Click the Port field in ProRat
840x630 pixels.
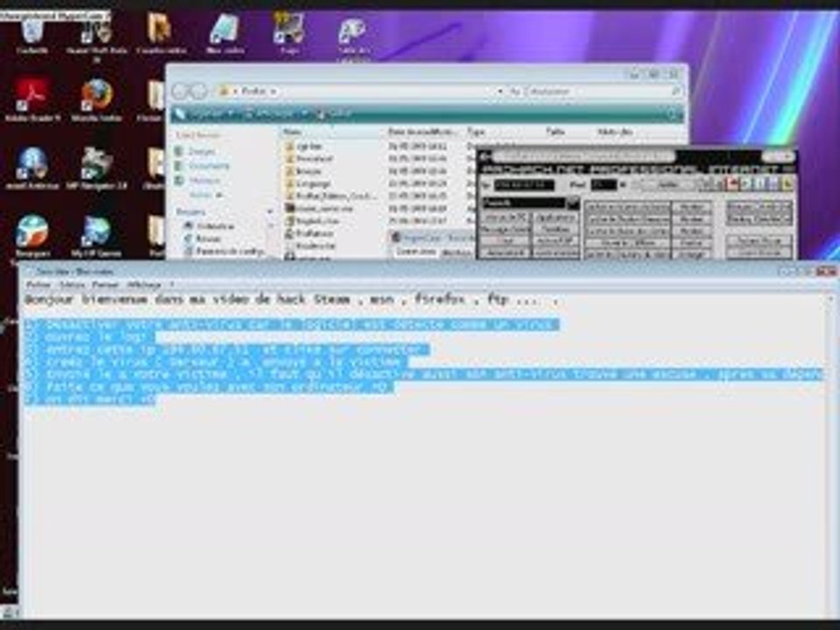pos(603,185)
